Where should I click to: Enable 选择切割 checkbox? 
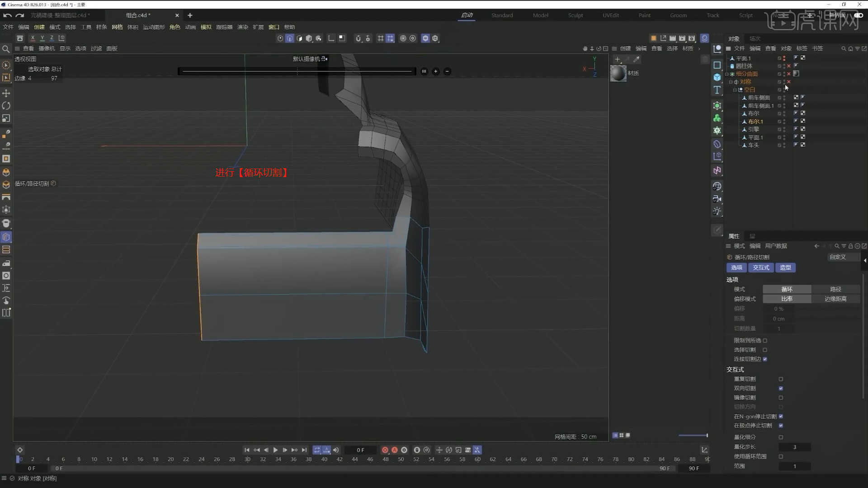point(765,350)
